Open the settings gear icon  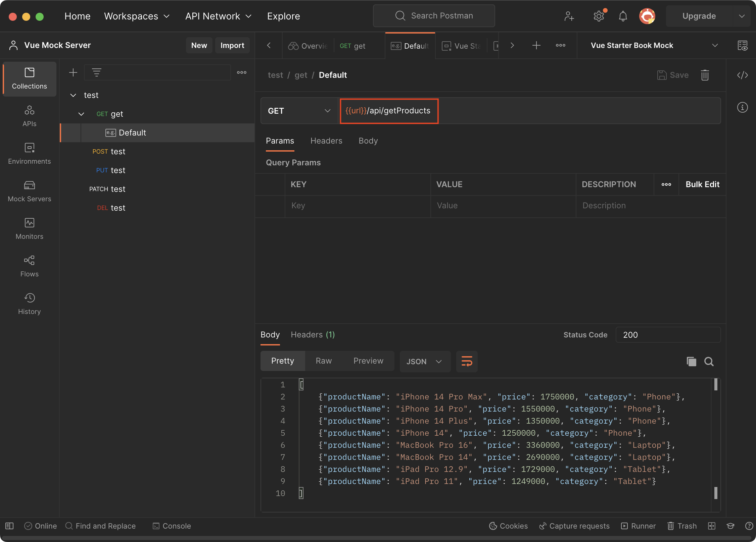(599, 16)
